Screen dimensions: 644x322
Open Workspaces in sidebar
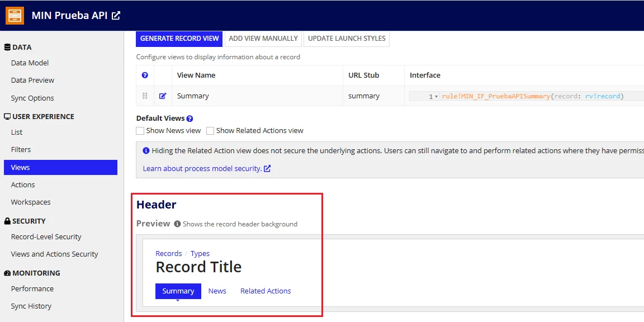[x=31, y=202]
